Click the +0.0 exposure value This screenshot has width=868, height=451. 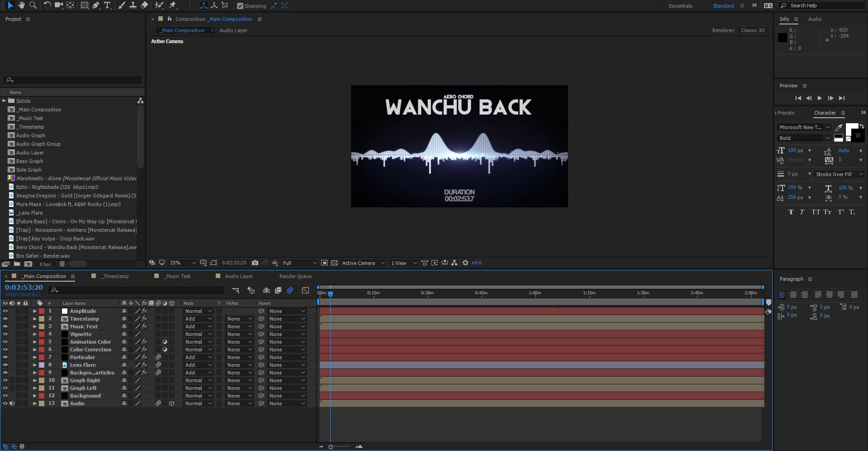[476, 263]
